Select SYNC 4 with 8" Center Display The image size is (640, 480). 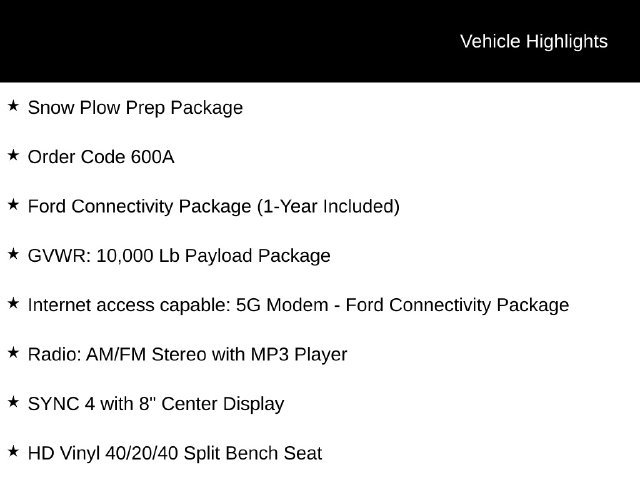point(156,404)
